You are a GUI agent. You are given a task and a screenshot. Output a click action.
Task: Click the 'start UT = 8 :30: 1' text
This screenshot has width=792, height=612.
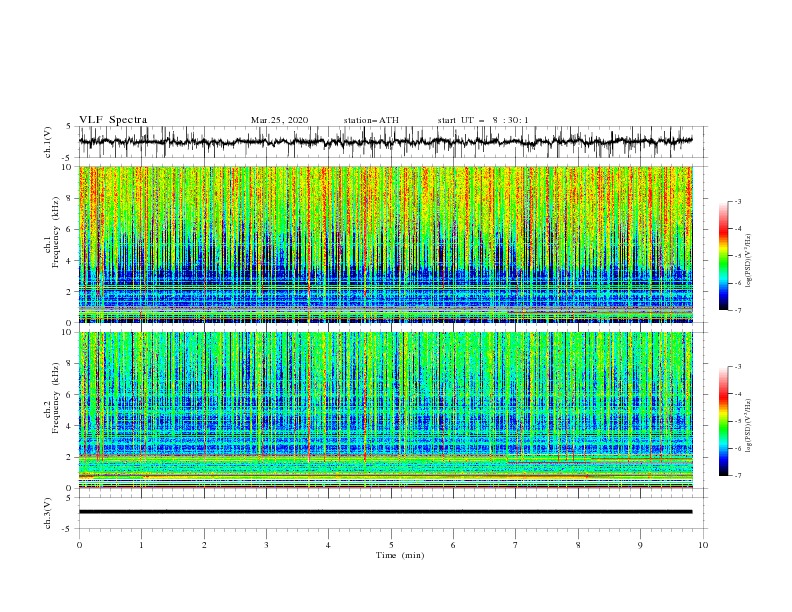(x=483, y=120)
